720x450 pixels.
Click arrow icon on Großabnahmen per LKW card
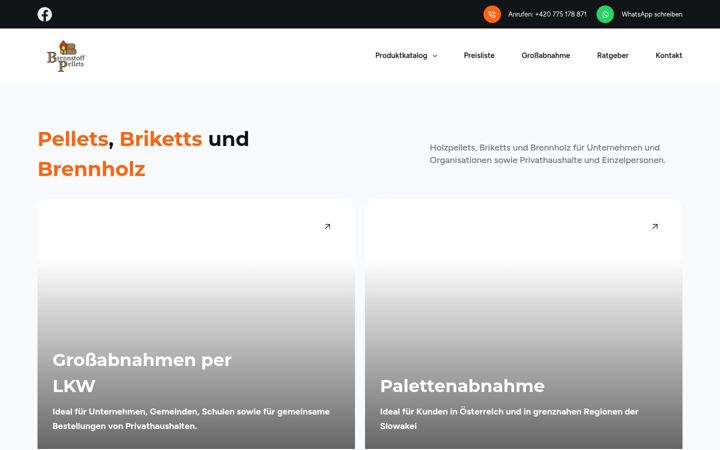327,226
